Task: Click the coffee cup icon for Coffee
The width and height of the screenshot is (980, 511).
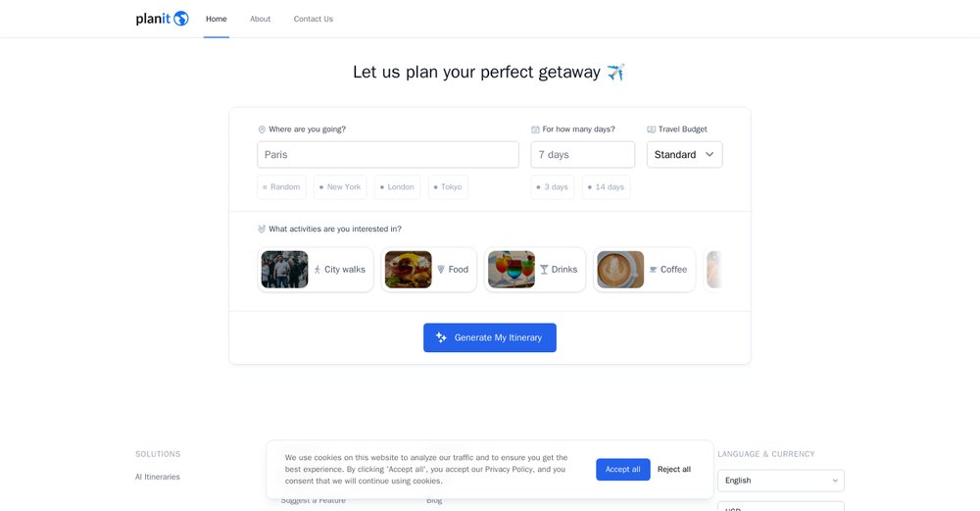Action: point(653,270)
